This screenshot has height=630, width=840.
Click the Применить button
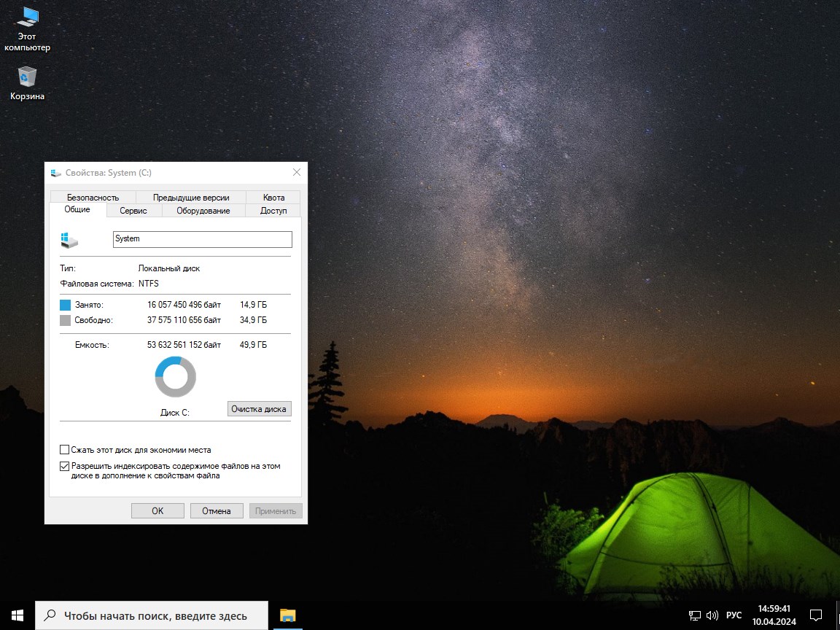click(x=276, y=510)
